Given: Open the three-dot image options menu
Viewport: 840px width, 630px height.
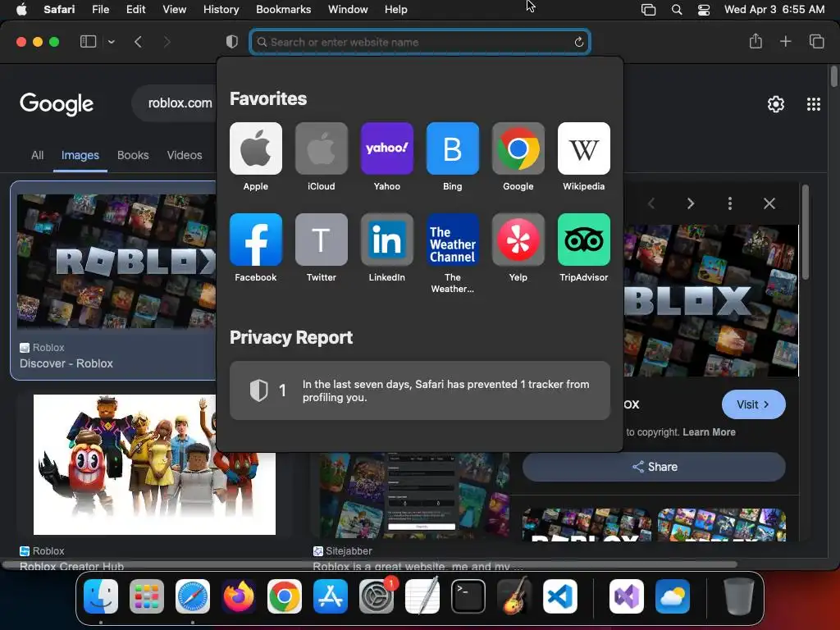Looking at the screenshot, I should (729, 203).
